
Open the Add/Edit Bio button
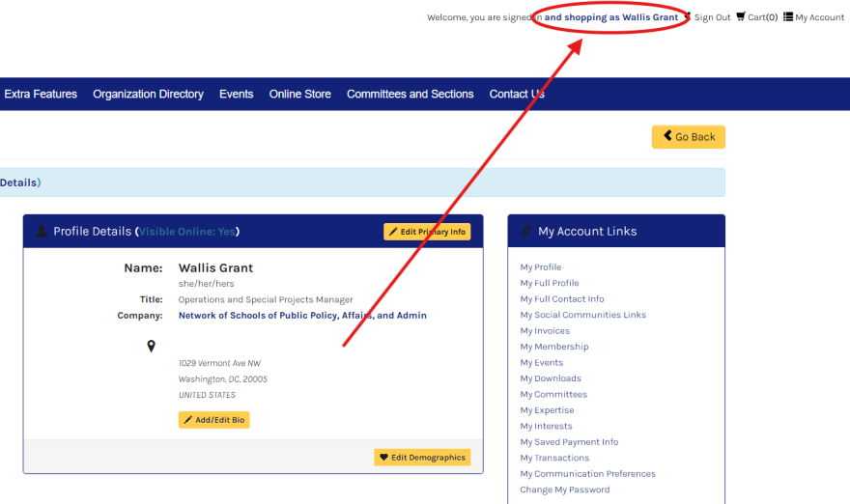214,420
